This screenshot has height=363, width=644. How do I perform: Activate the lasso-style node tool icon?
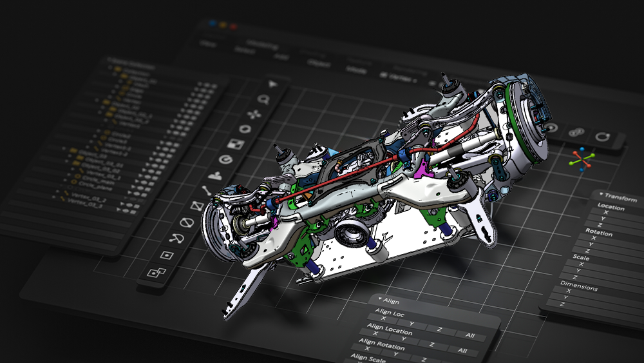(177, 239)
